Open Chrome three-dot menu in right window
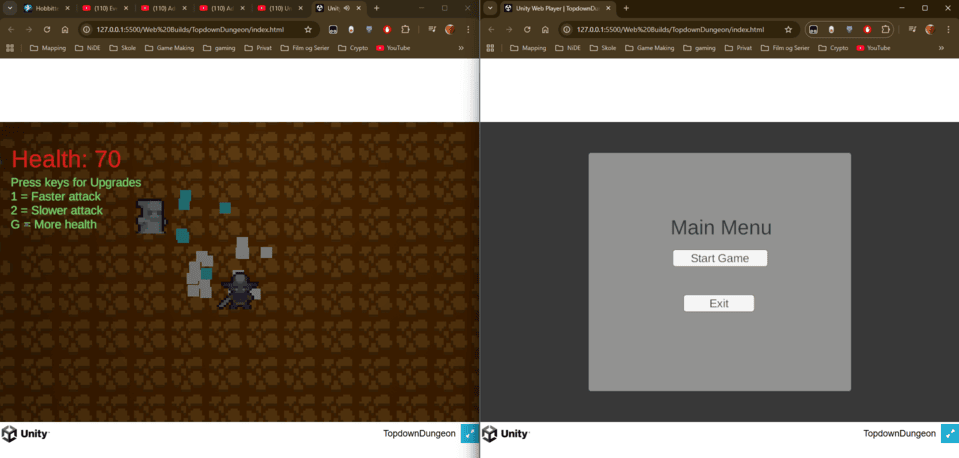Viewport: 959px width, 458px height. [x=948, y=29]
